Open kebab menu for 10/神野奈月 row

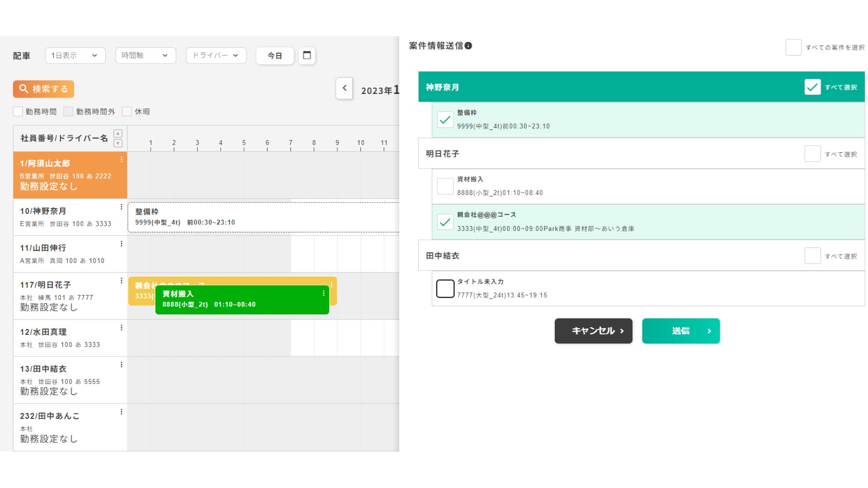[121, 207]
